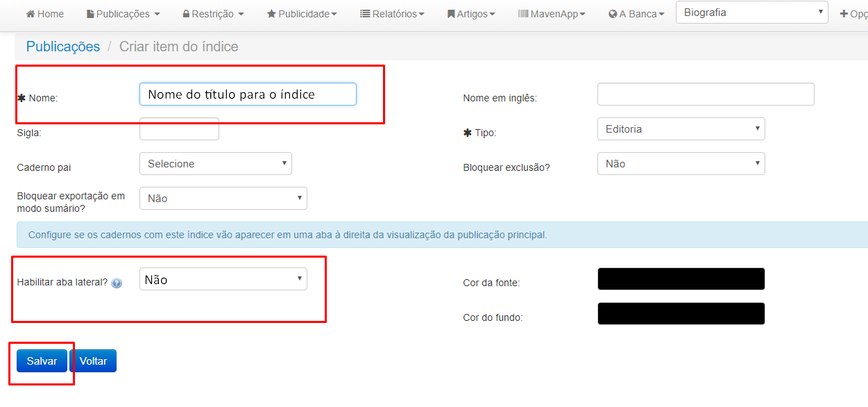Click the barcode icon beside MavenApp
The width and height of the screenshot is (868, 407).
point(523,14)
